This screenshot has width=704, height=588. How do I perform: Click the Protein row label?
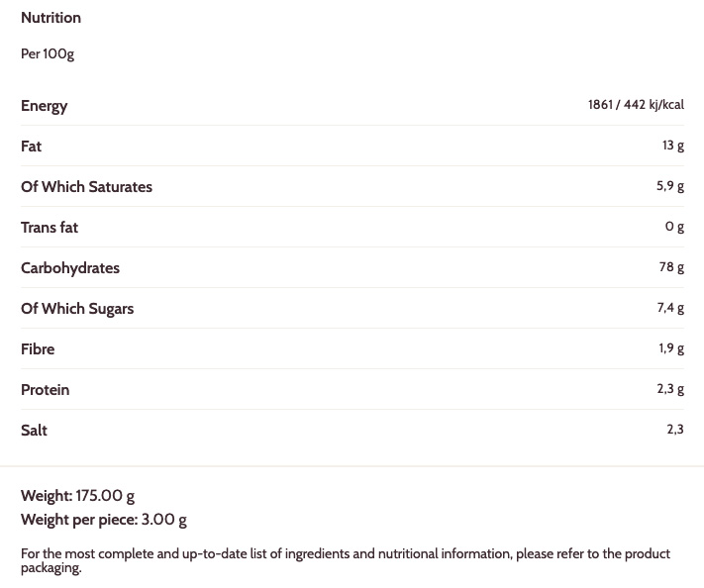pyautogui.click(x=46, y=390)
